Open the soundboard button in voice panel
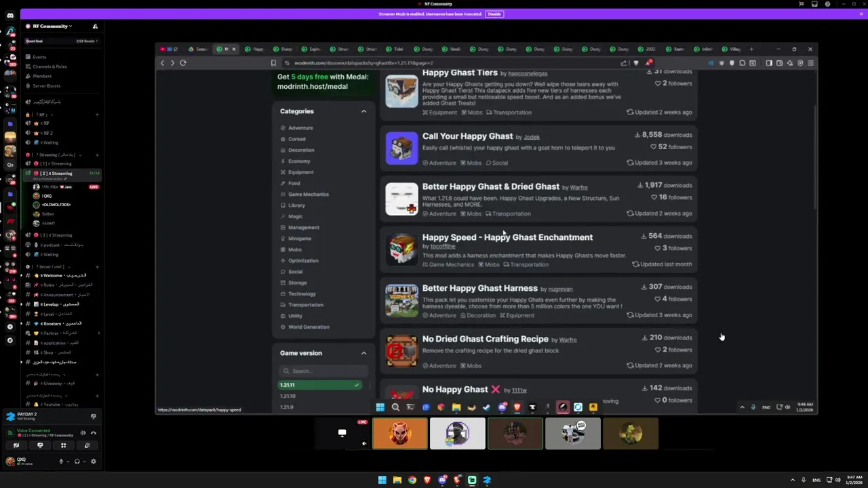 coord(87,445)
